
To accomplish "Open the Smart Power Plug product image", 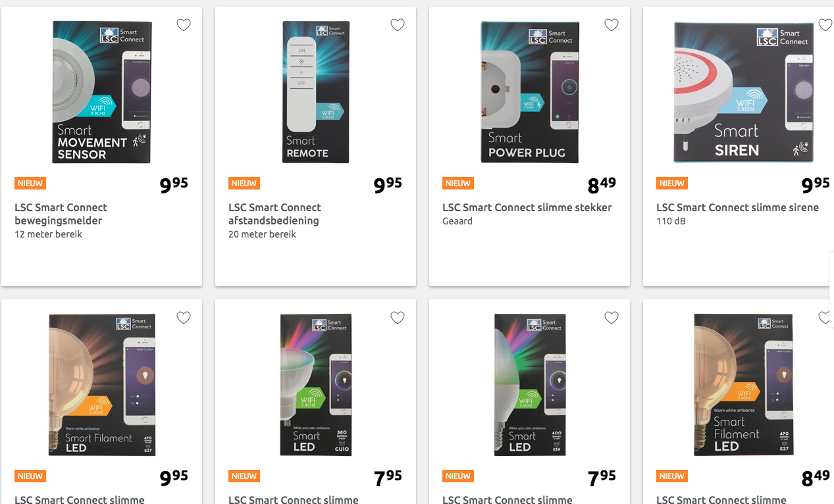I will click(x=530, y=92).
